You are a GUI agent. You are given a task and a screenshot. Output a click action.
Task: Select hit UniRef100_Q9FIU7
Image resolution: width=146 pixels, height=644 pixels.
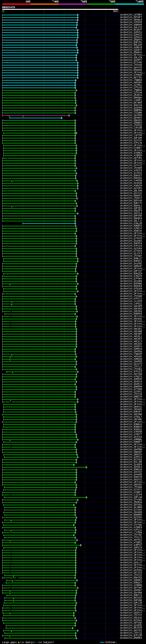[x=131, y=271]
